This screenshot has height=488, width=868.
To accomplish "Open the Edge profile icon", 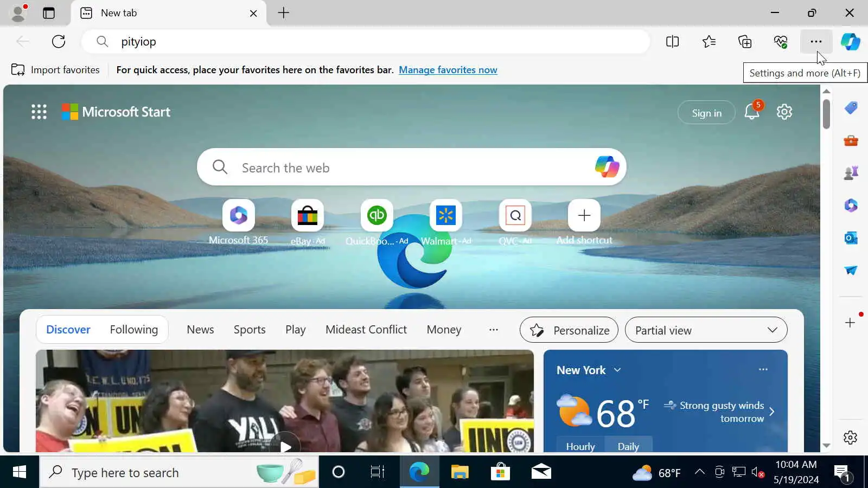I will (x=19, y=13).
